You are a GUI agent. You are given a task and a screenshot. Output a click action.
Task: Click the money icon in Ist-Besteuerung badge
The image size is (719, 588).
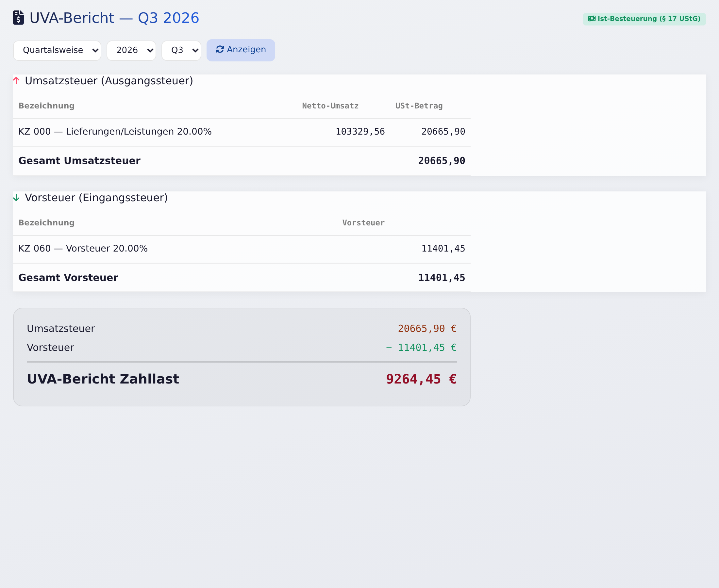click(x=592, y=19)
